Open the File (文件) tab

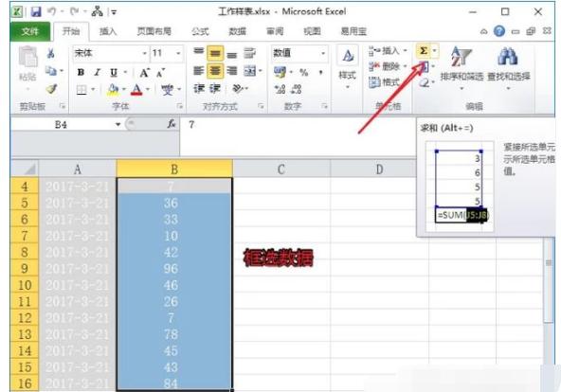pos(30,31)
